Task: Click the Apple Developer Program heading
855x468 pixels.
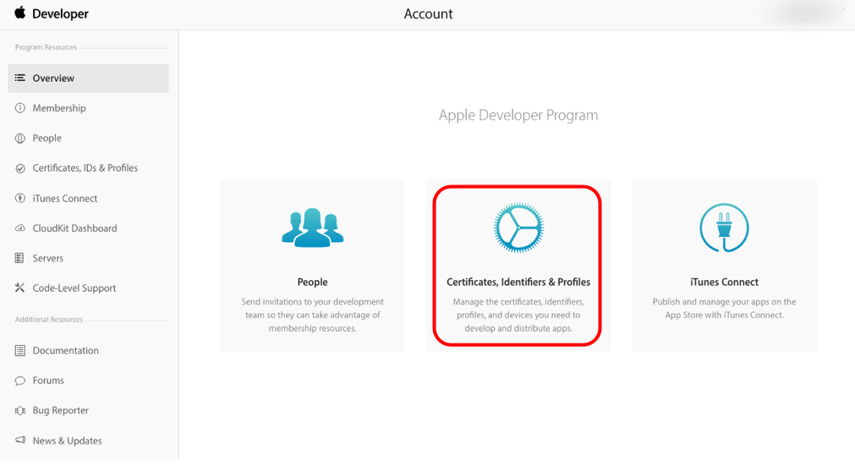Action: pos(518,115)
